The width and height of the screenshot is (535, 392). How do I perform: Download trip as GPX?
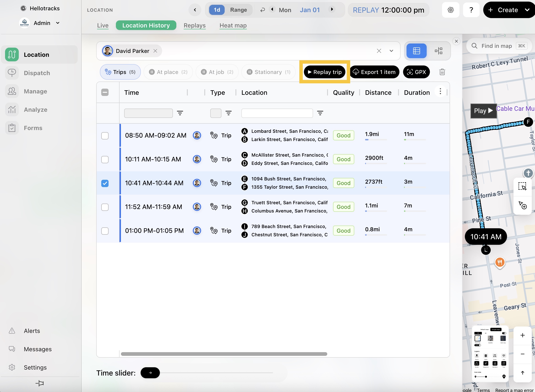(416, 72)
